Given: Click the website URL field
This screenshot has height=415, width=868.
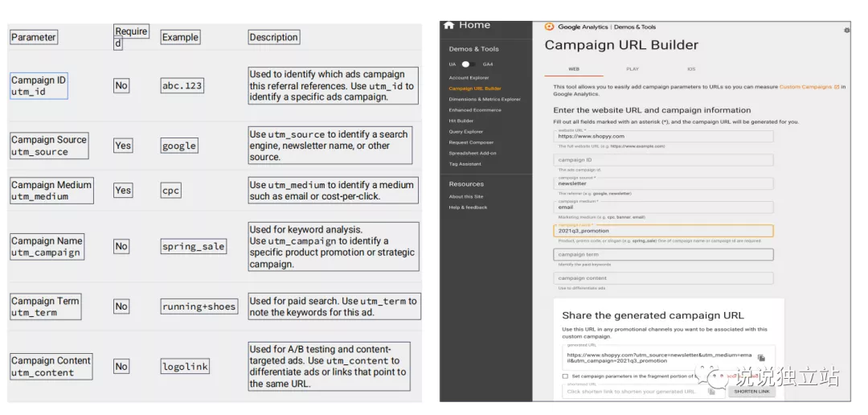Looking at the screenshot, I should tap(663, 136).
